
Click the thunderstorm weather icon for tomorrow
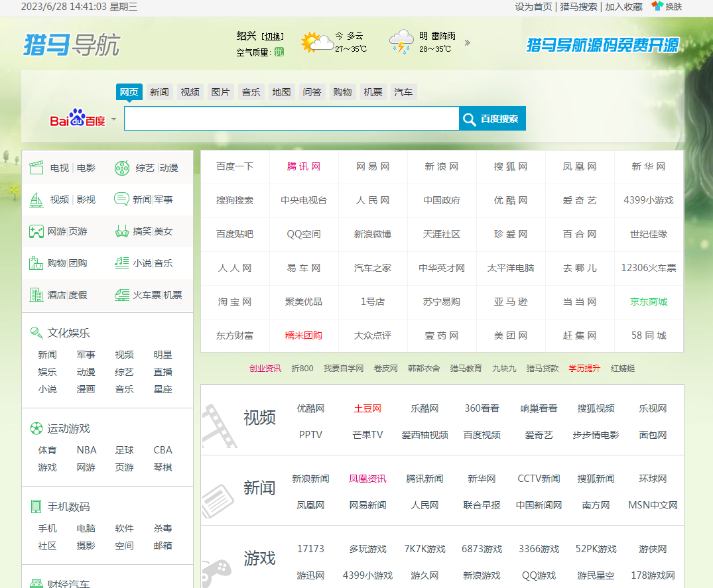tap(401, 42)
